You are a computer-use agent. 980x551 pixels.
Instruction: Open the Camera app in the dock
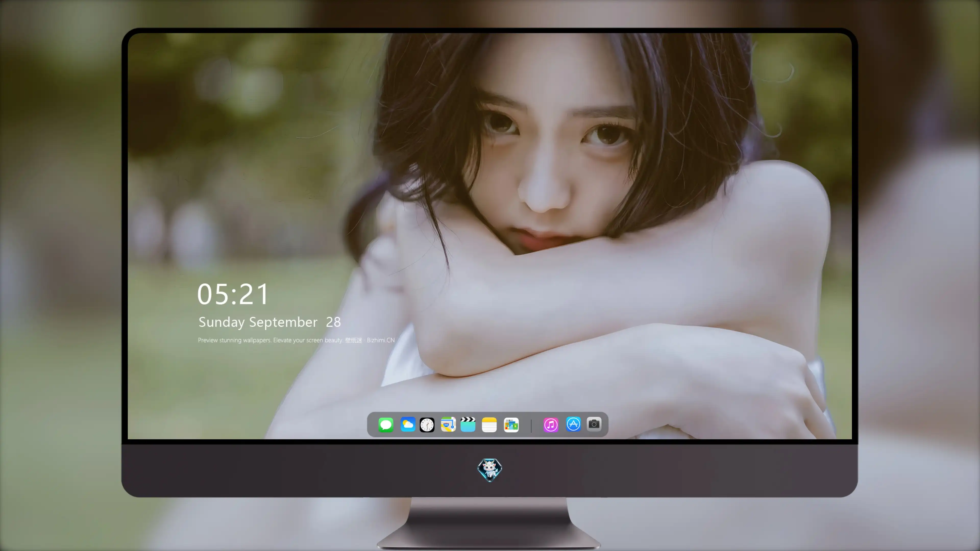594,424
